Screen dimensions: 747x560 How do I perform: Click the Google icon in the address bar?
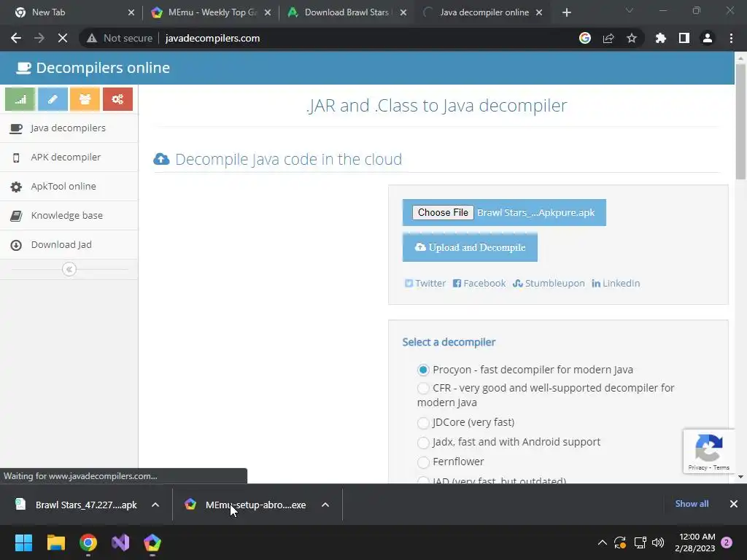[585, 38]
